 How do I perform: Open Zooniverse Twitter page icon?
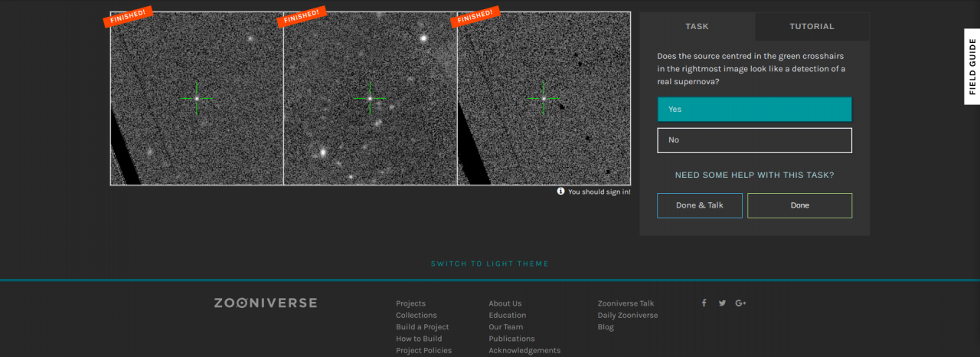[x=722, y=303]
